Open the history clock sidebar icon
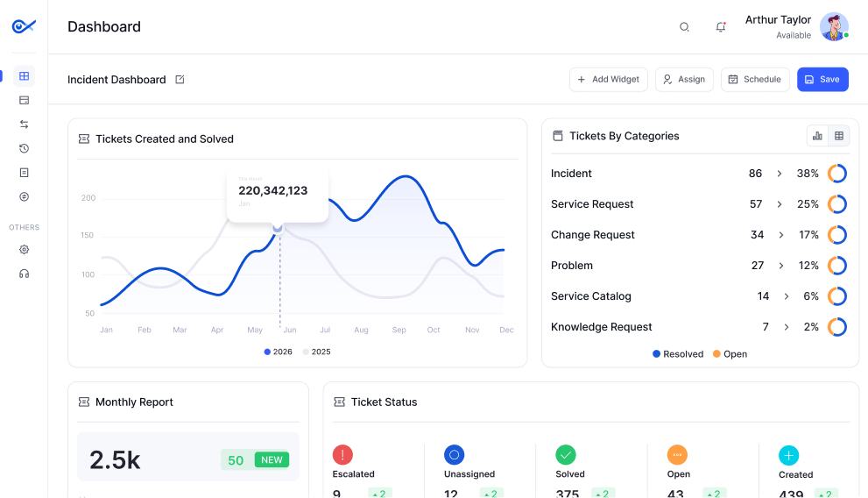 point(24,148)
